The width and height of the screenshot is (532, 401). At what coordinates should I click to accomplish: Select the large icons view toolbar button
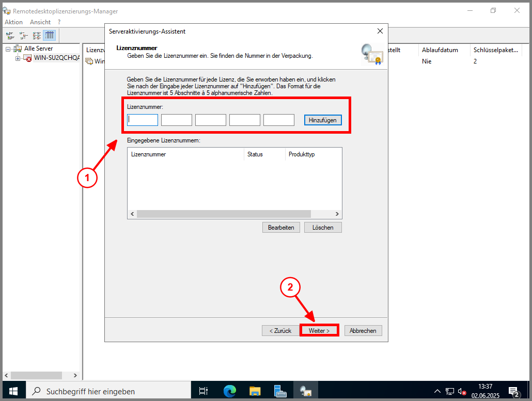(x=10, y=36)
